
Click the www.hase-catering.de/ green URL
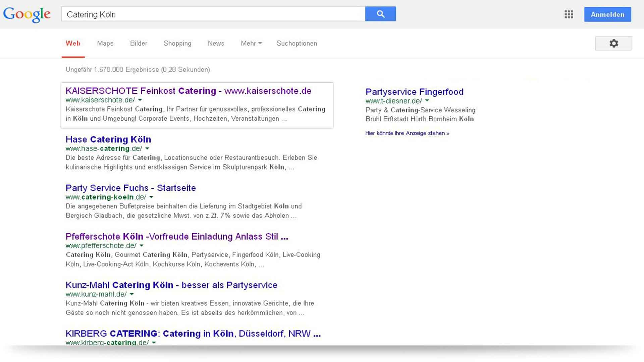tap(104, 148)
